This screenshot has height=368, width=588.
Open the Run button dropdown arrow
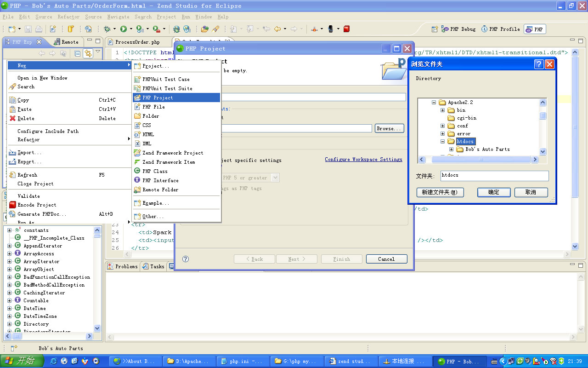(131, 29)
